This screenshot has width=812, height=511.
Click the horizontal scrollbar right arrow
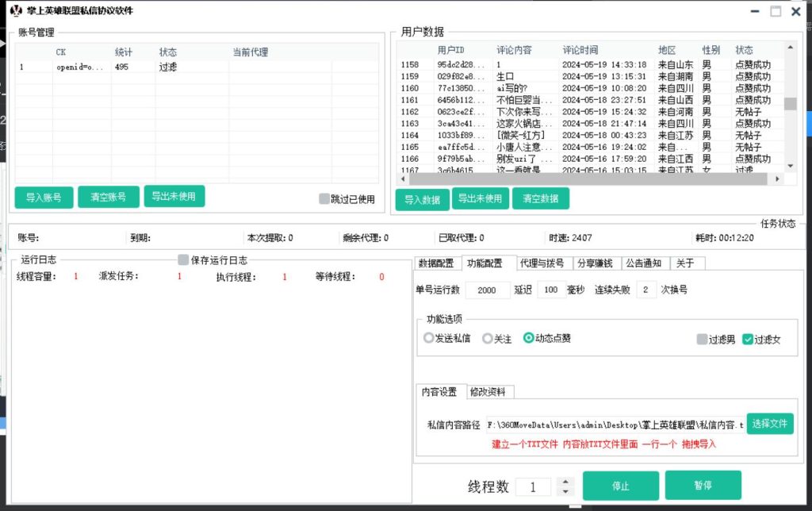click(x=776, y=179)
